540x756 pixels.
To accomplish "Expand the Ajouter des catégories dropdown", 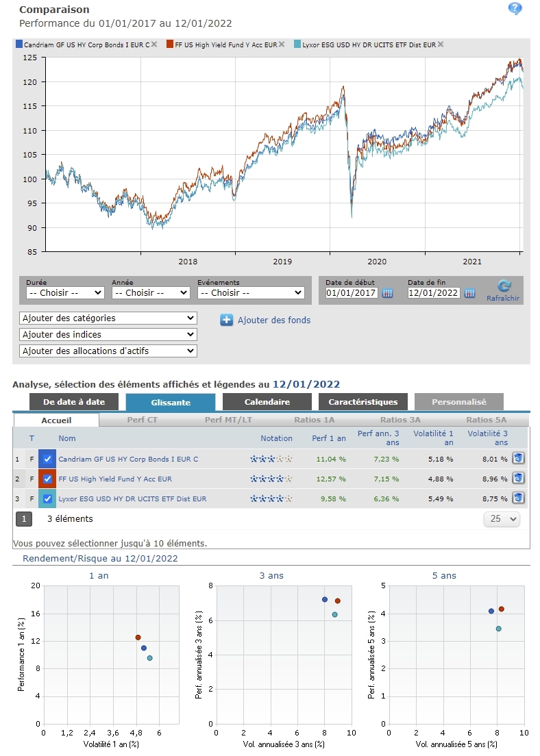I will pyautogui.click(x=108, y=318).
